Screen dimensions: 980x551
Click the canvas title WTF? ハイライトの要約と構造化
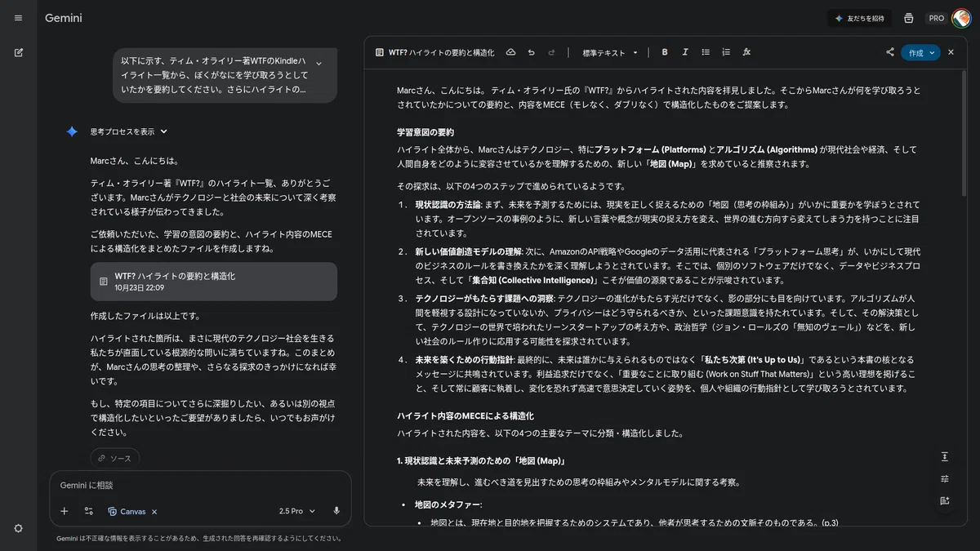[x=441, y=52]
